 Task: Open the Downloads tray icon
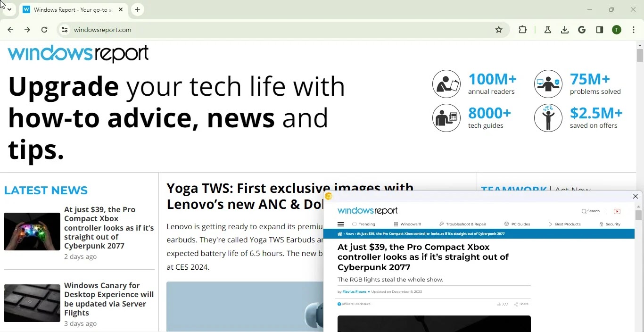pyautogui.click(x=565, y=30)
